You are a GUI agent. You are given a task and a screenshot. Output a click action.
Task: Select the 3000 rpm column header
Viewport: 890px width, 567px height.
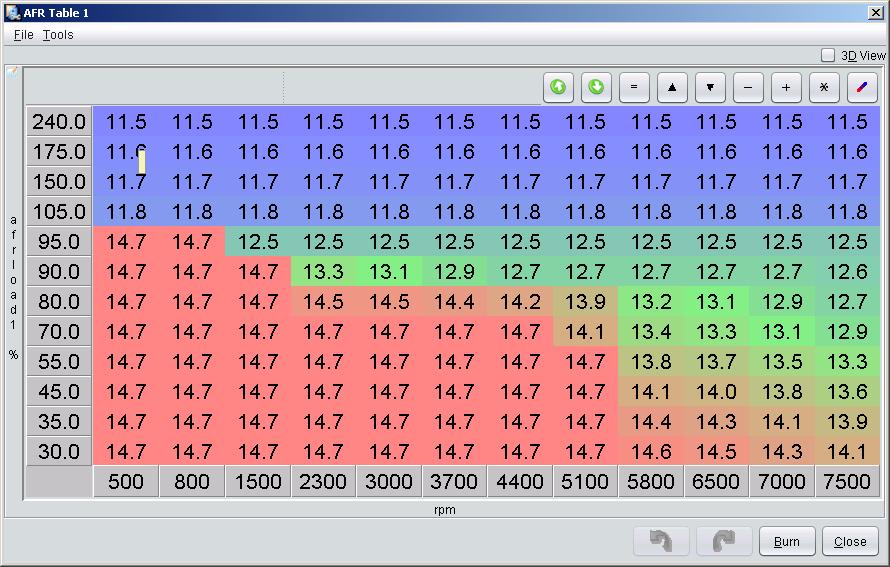[x=389, y=481]
